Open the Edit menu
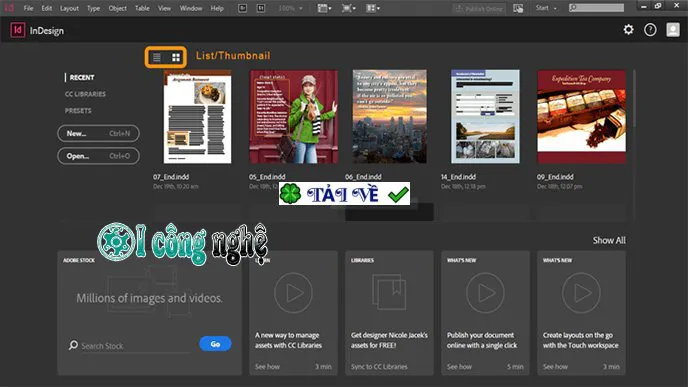Viewport: 688px width, 387px height. pos(47,8)
